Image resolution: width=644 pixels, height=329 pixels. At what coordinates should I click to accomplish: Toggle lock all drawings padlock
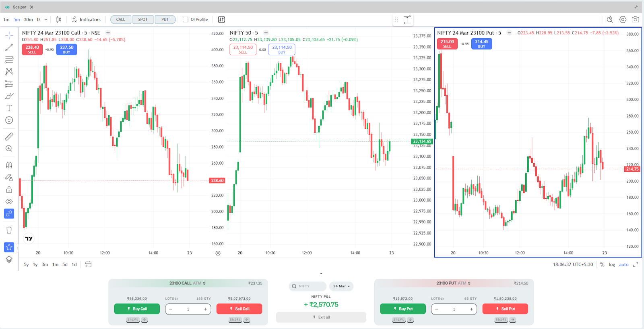(9, 189)
